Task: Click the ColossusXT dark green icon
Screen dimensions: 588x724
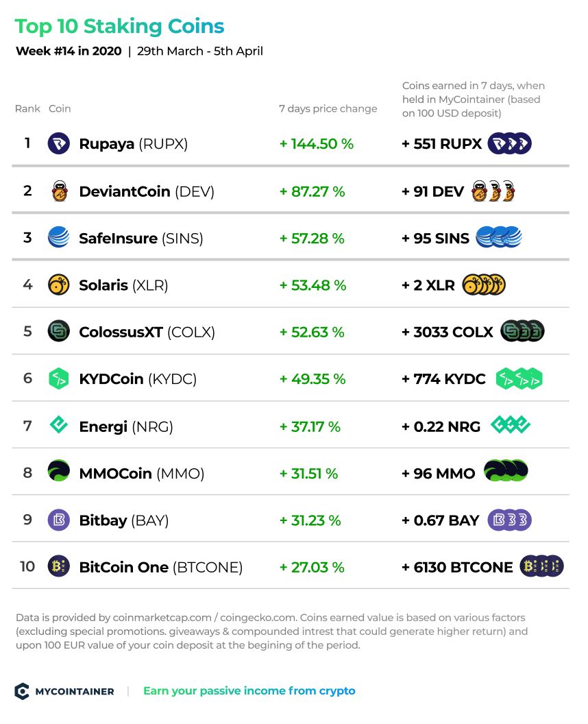Action: point(59,331)
